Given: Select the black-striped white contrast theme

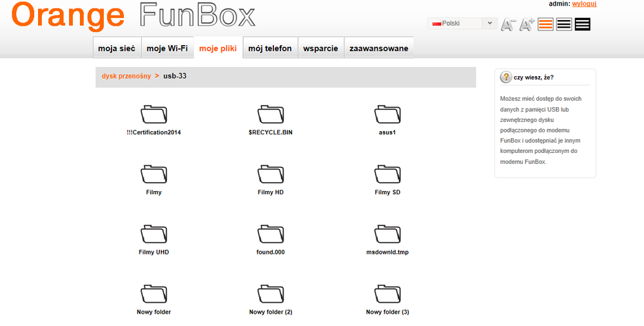Looking at the screenshot, I should [x=564, y=25].
